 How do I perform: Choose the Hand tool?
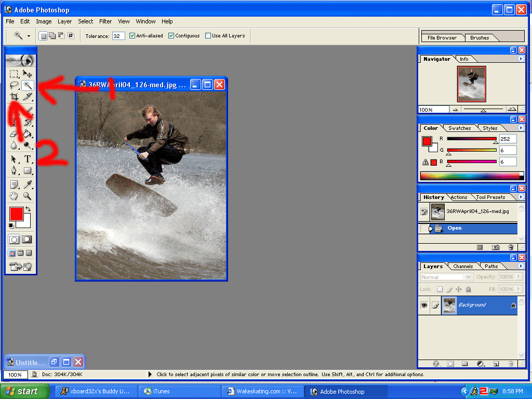coord(15,196)
